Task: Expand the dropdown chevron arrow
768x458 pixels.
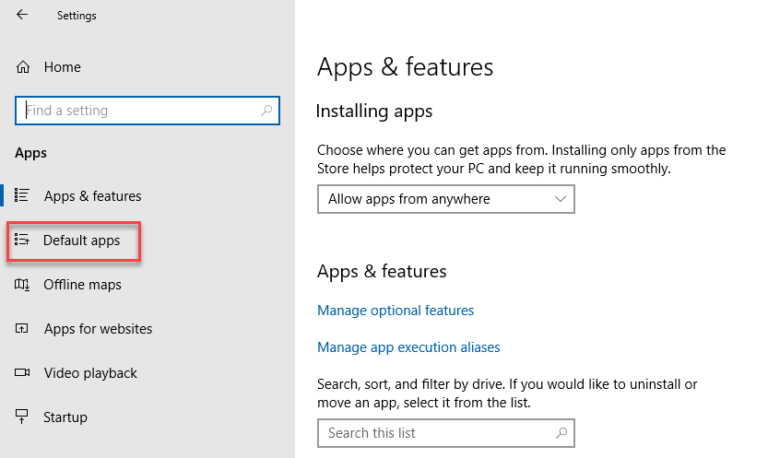Action: pyautogui.click(x=560, y=199)
